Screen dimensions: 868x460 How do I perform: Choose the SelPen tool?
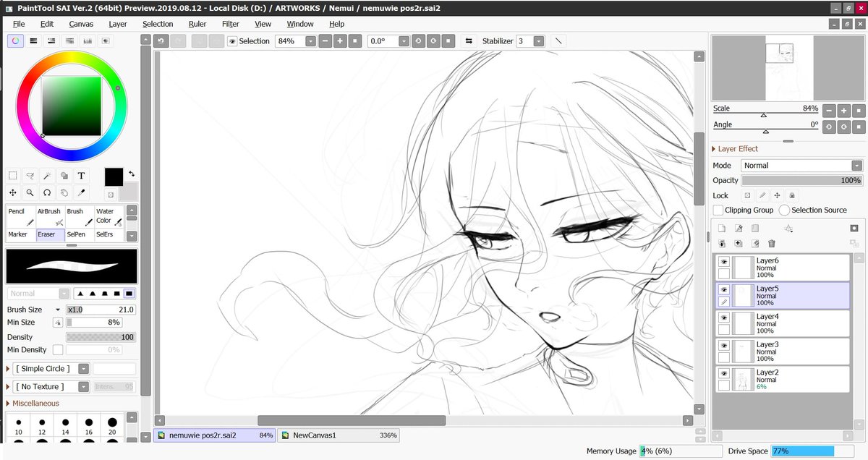tap(80, 235)
